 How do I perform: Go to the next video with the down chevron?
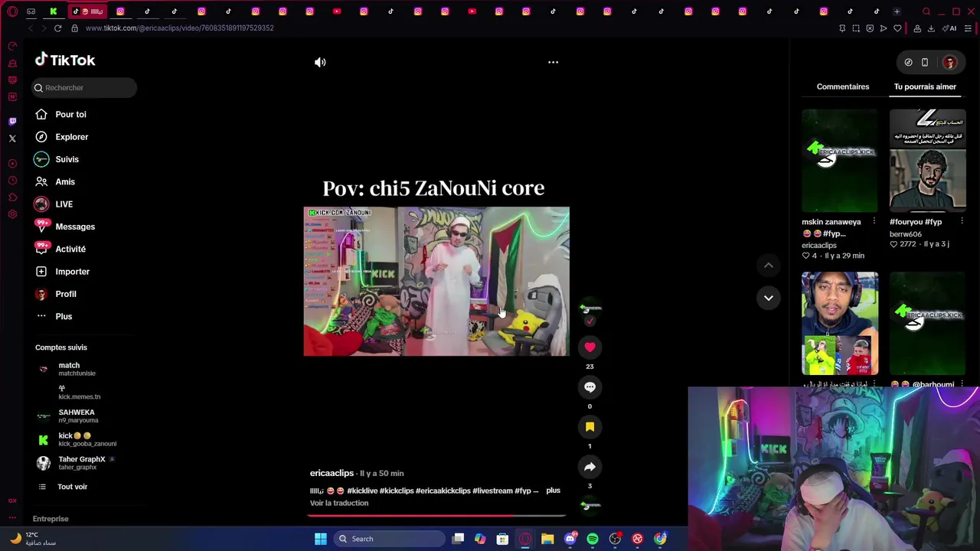coord(768,298)
